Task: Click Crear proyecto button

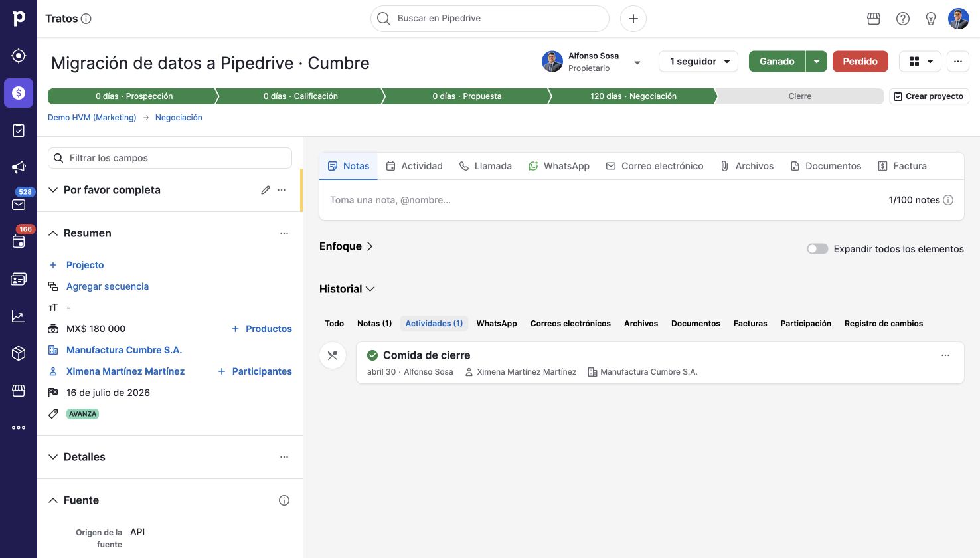Action: pyautogui.click(x=929, y=96)
